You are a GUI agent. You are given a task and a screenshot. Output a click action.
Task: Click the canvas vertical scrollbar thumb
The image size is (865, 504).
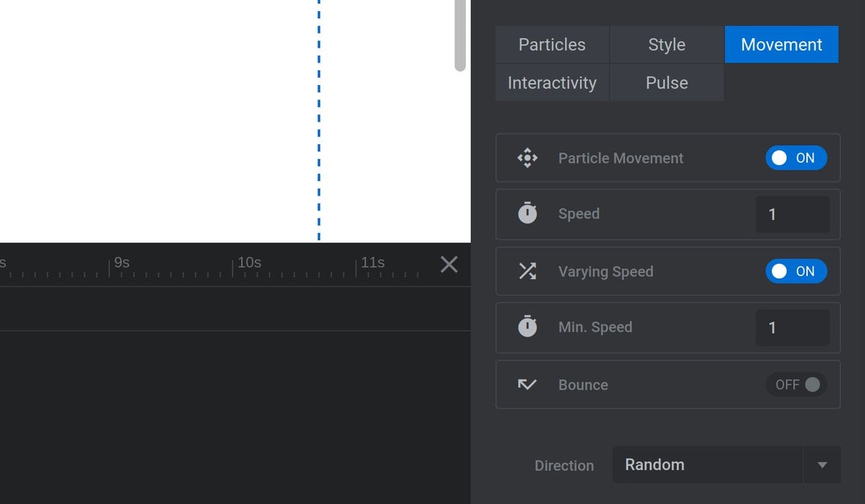pos(460,35)
